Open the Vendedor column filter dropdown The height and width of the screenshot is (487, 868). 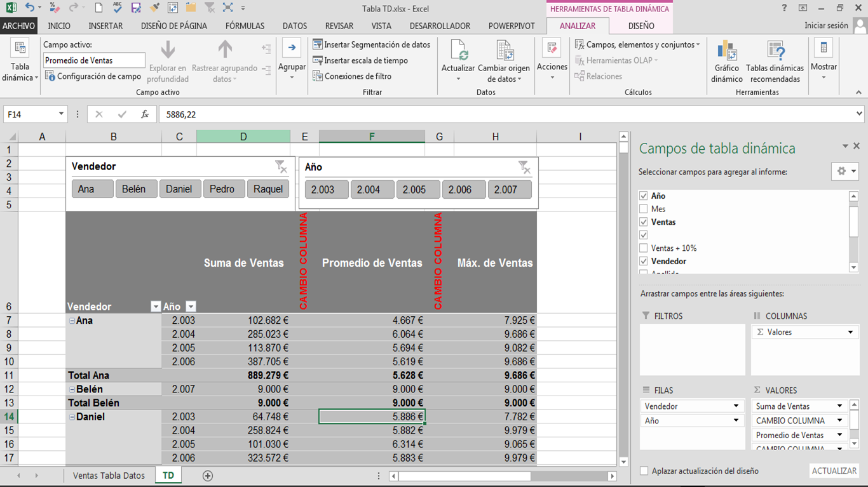156,307
